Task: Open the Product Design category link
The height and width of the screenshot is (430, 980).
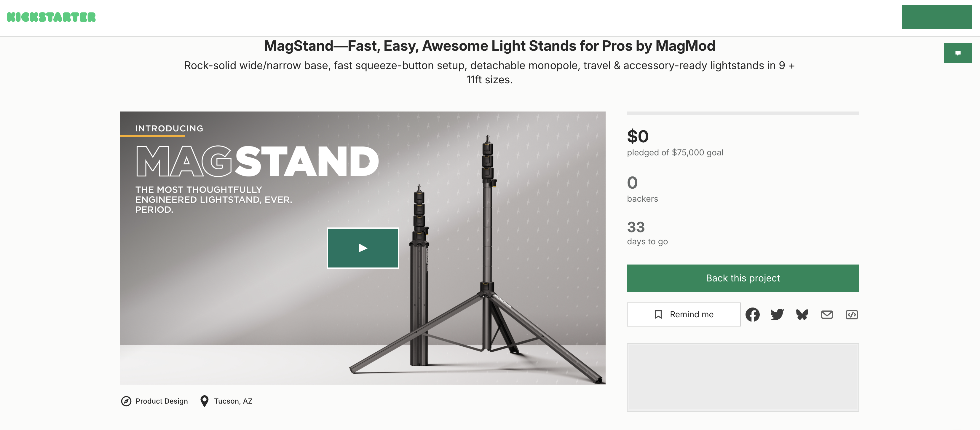Action: coord(162,401)
